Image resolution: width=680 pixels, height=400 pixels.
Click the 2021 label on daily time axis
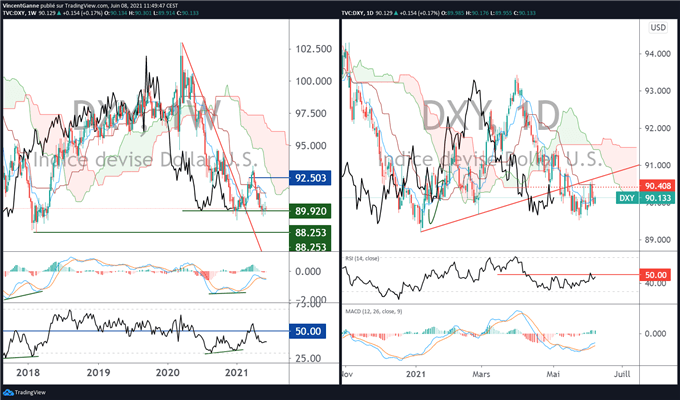coord(416,374)
